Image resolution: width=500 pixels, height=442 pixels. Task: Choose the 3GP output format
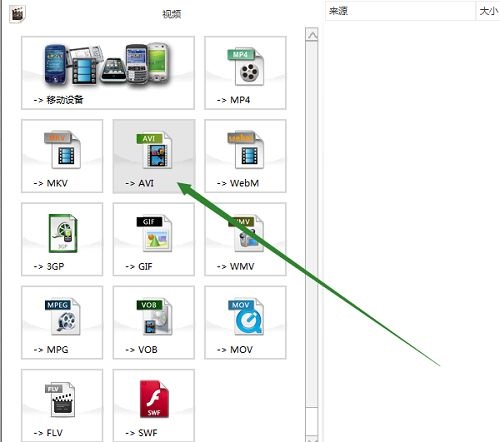pyautogui.click(x=62, y=239)
